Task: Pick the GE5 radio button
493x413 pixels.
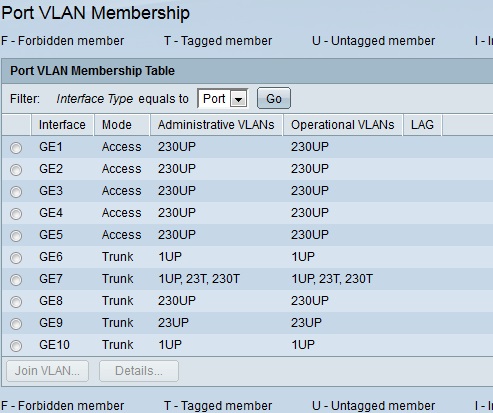Action: 16,236
